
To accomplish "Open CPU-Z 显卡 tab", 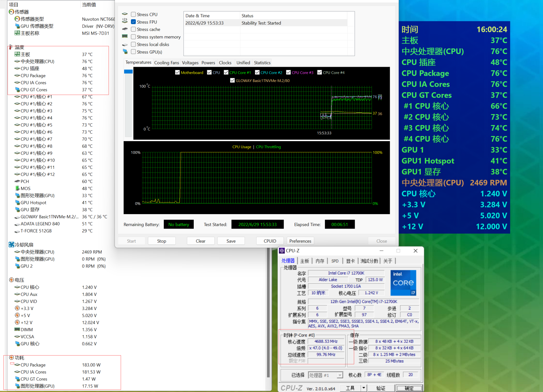I will pos(350,261).
